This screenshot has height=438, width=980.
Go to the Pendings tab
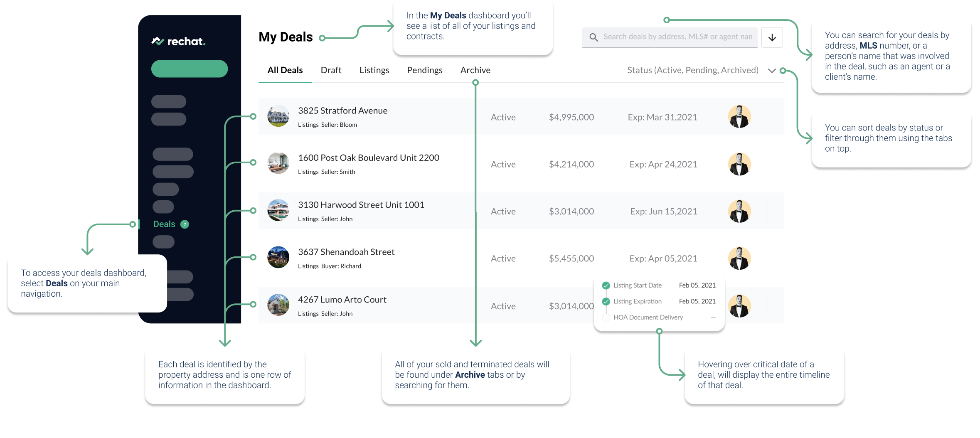425,70
